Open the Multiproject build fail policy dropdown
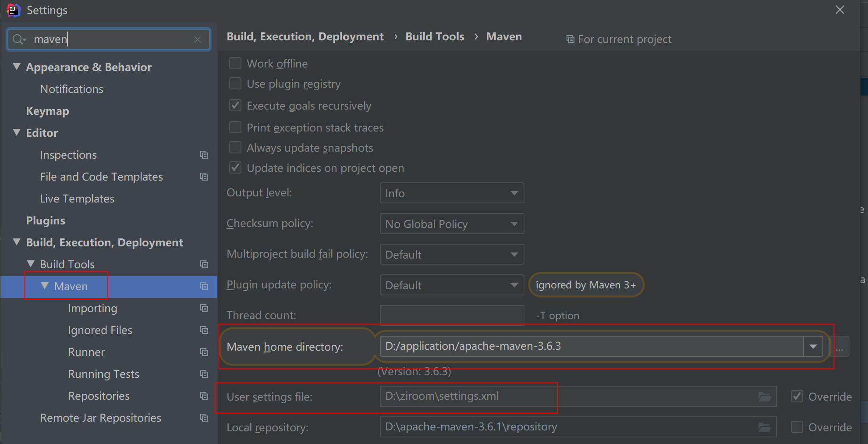Screen dimensions: 868x444 tap(452, 255)
